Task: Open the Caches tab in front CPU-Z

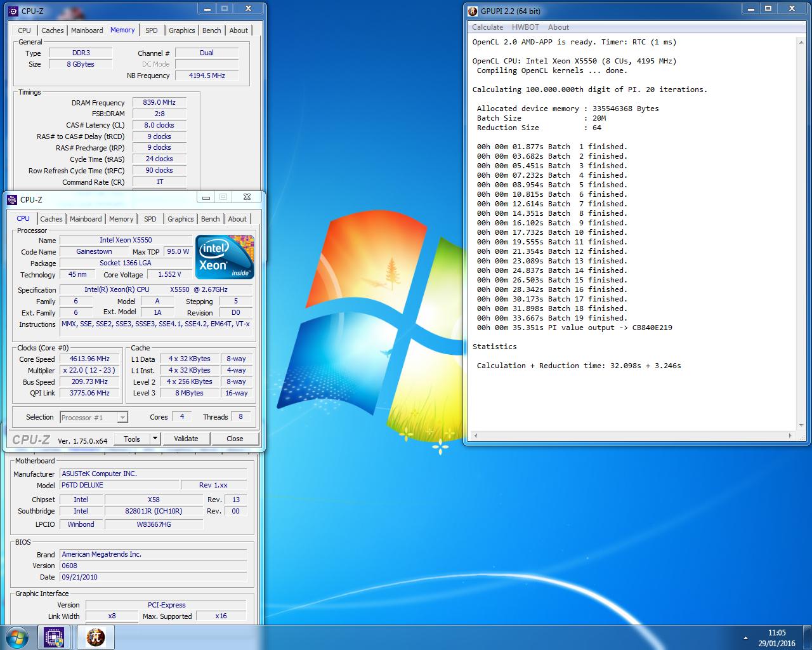Action: (x=51, y=219)
